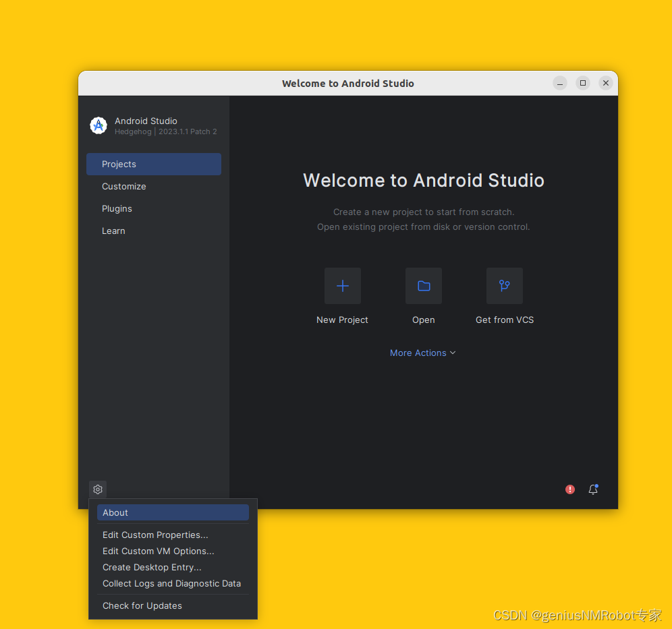
Task: Click the Welcome to Android Studio title bar
Action: pos(347,84)
